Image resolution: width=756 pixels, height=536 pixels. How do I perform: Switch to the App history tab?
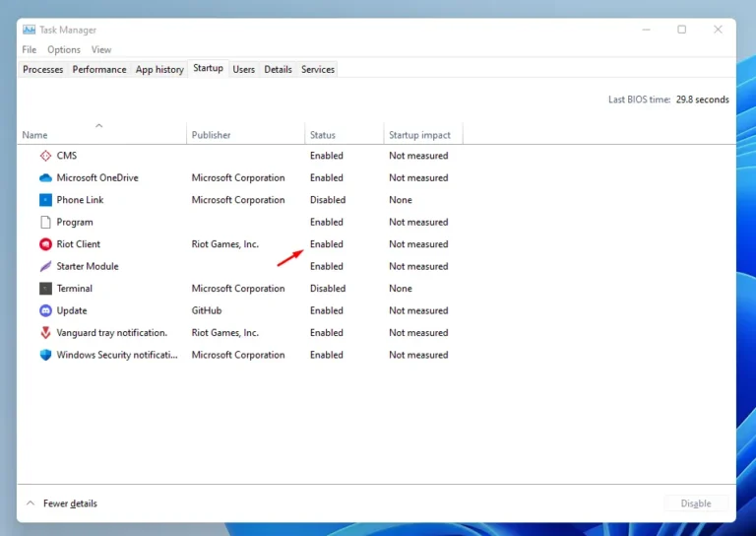click(x=159, y=70)
